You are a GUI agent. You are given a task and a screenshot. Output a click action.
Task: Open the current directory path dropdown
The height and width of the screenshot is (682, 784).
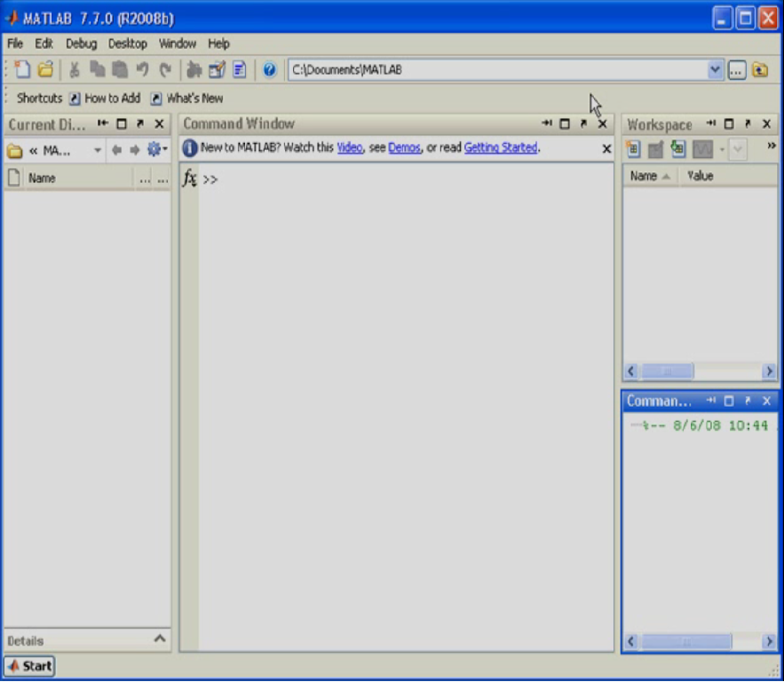point(715,69)
